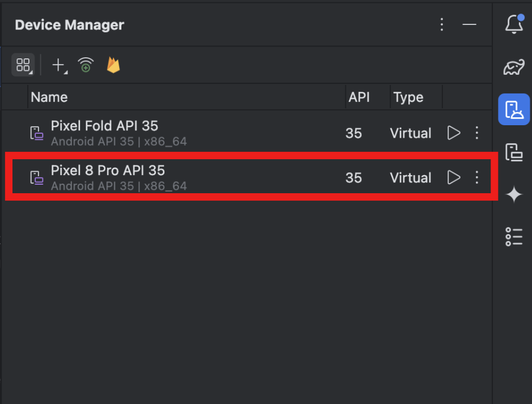Sort devices by Type column header

408,97
